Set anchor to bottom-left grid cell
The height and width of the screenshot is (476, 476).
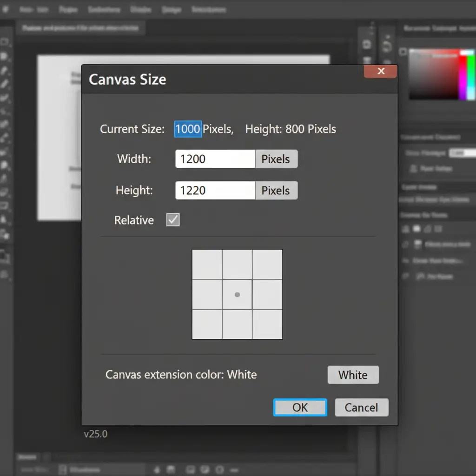(207, 324)
